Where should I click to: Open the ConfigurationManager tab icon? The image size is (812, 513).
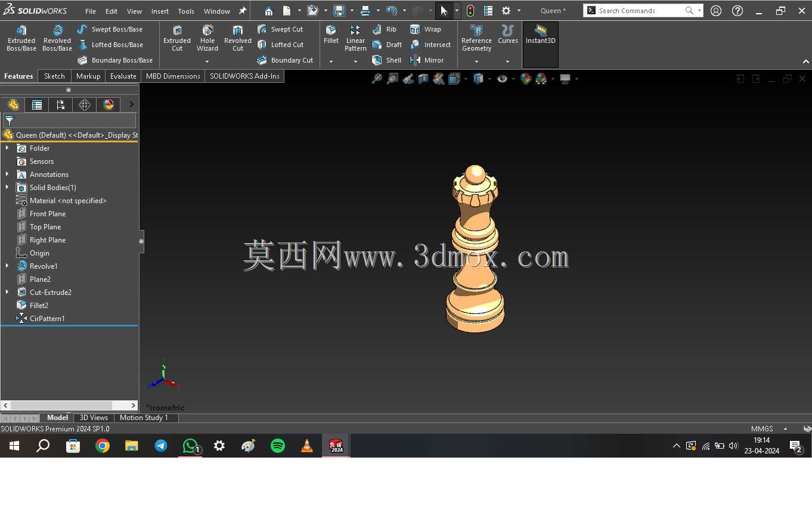point(60,105)
